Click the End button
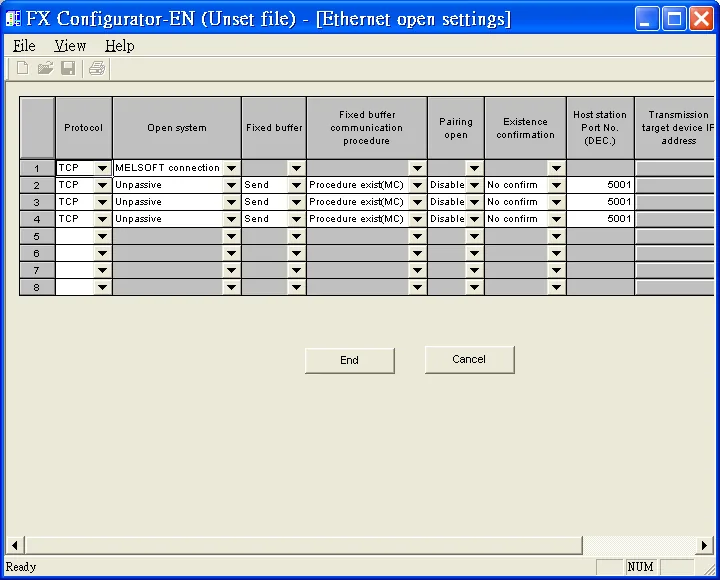This screenshot has height=580, width=720. coord(349,360)
